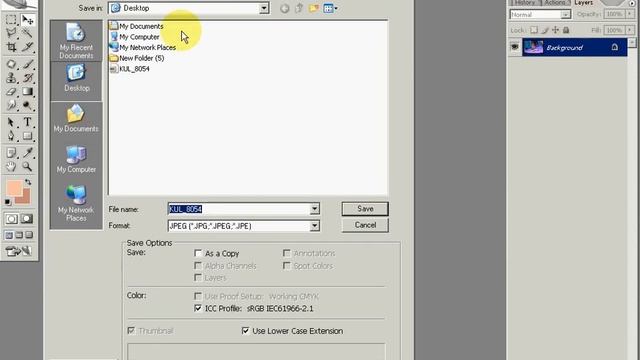Select the Healing Brush tool
This screenshot has width=640, height=360.
[11, 64]
